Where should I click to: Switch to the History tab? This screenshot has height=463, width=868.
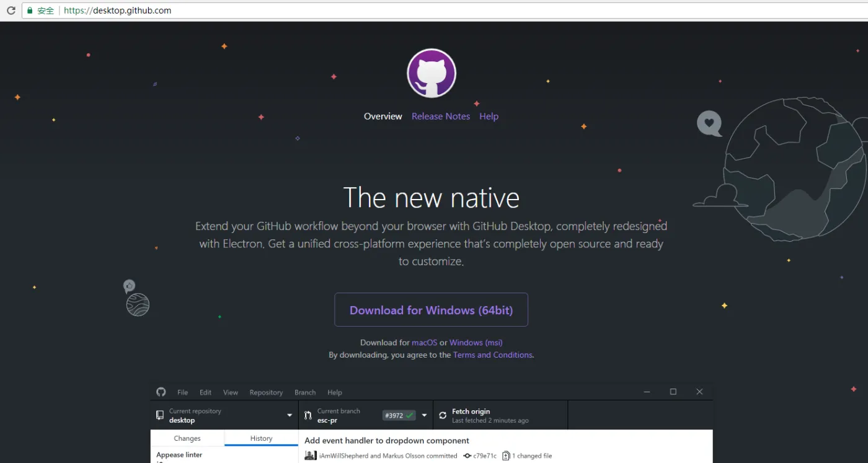click(261, 438)
